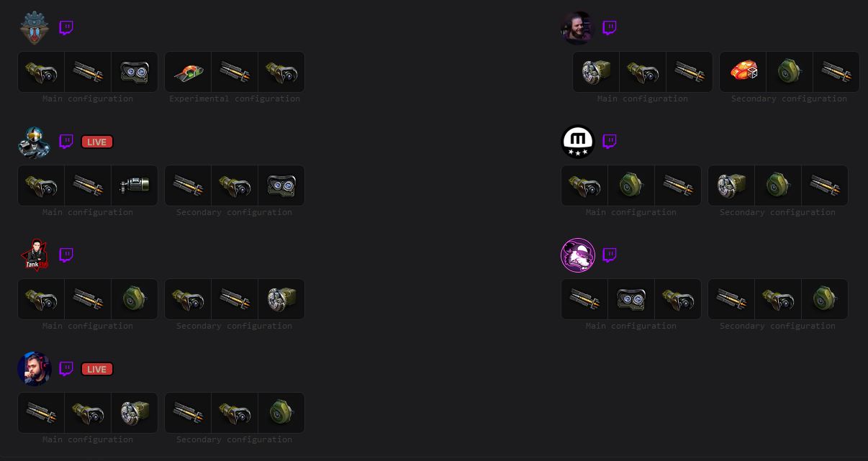Viewport: 868px width, 461px height.
Task: Click the M-logo three-star avatar
Action: coord(578,142)
